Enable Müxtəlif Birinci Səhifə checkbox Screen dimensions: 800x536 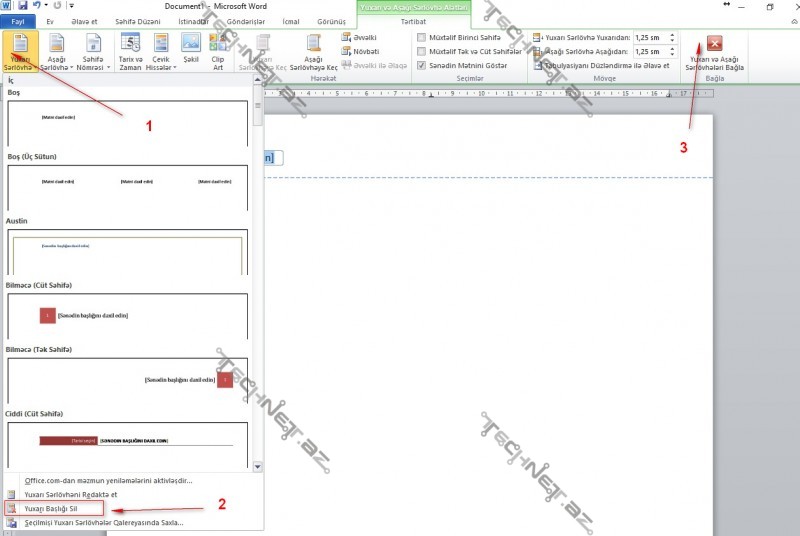coord(421,37)
